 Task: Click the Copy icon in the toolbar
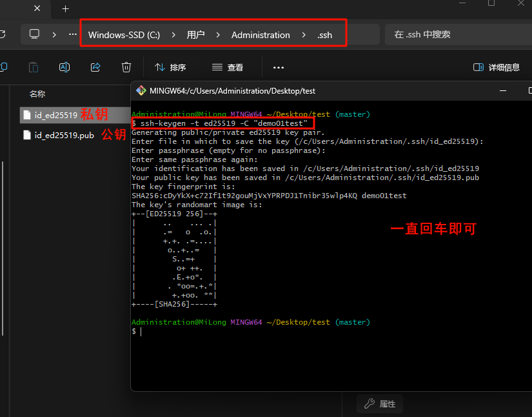tap(3, 67)
